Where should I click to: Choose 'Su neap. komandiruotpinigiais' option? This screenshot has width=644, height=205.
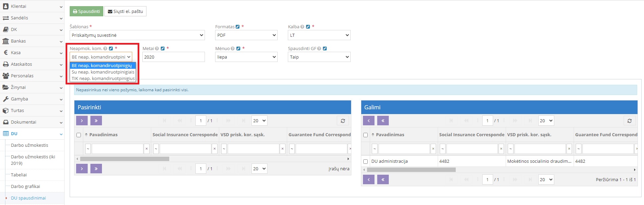click(x=103, y=72)
